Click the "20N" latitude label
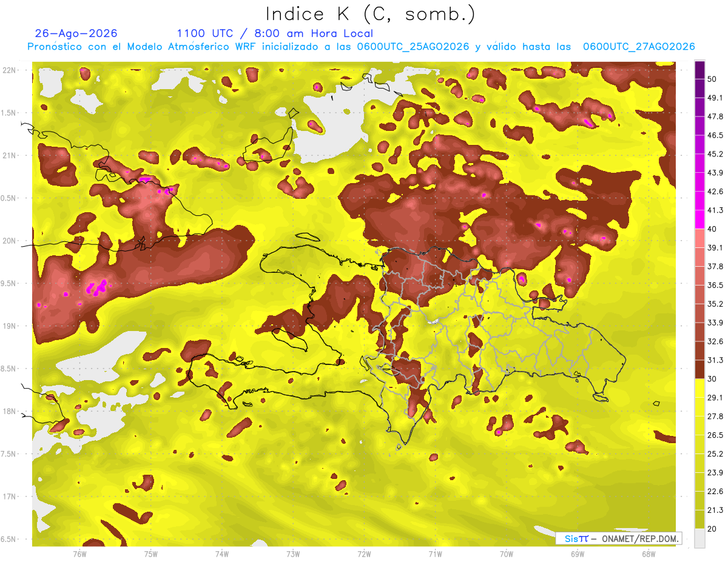 [9, 241]
